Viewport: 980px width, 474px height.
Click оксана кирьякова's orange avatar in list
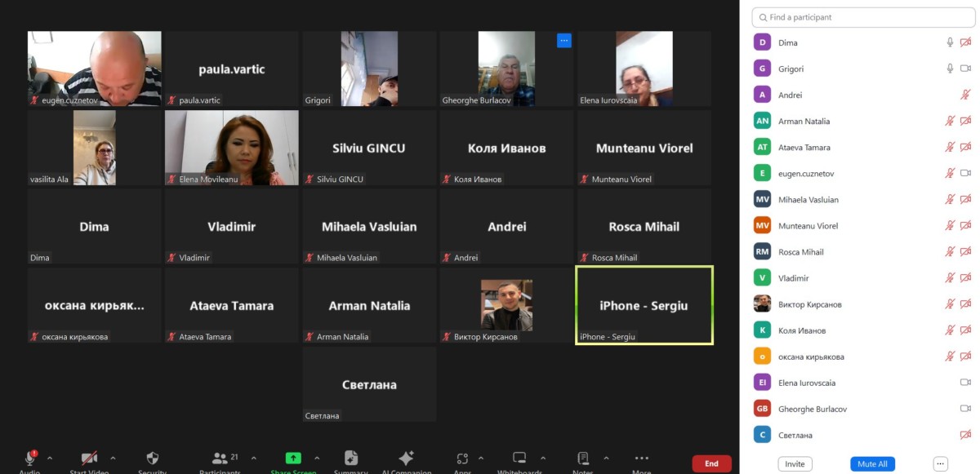[762, 357]
